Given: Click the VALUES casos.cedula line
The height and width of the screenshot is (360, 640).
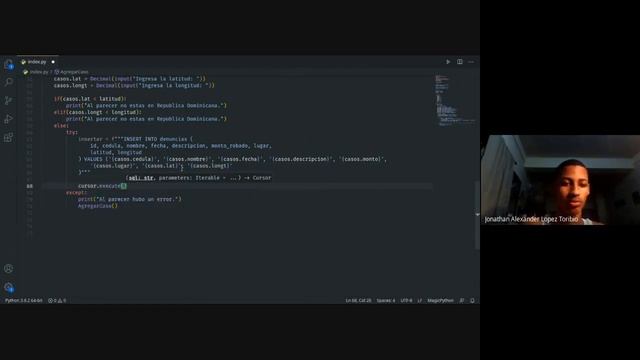Looking at the screenshot, I should 232,159.
